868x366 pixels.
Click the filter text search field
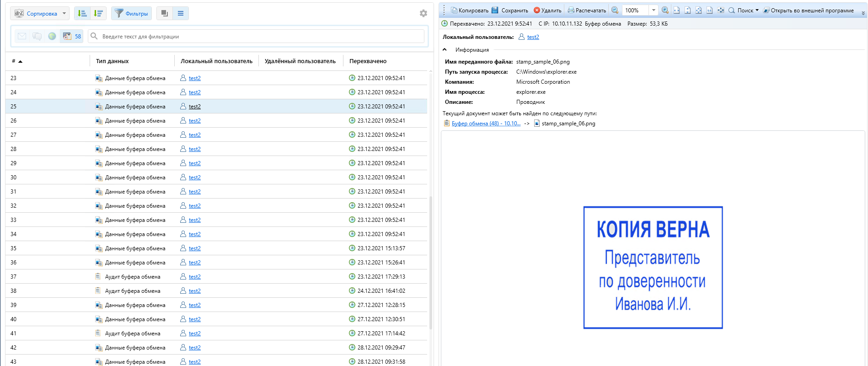(257, 36)
